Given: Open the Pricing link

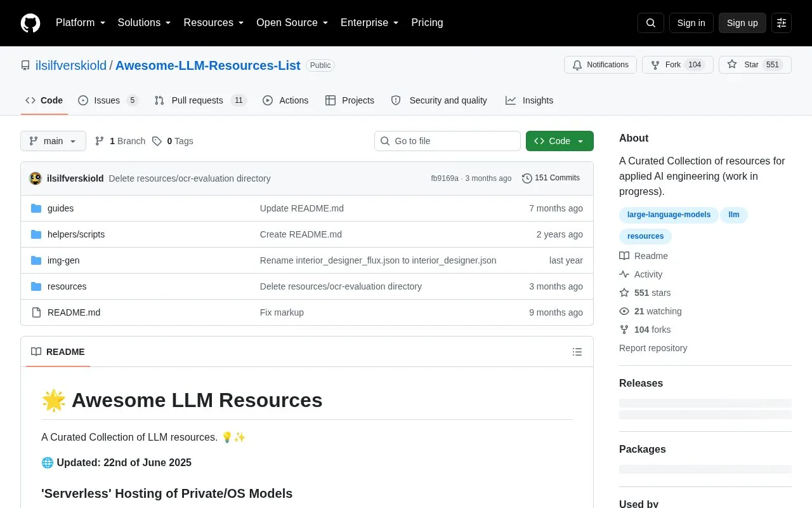Looking at the screenshot, I should 427,23.
